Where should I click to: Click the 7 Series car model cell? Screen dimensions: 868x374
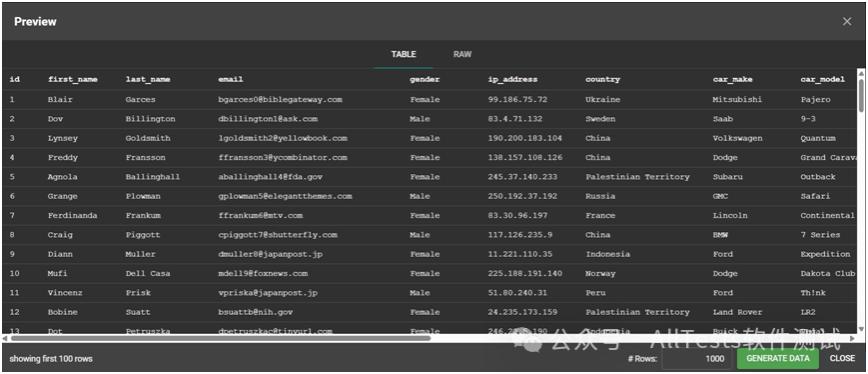click(820, 235)
